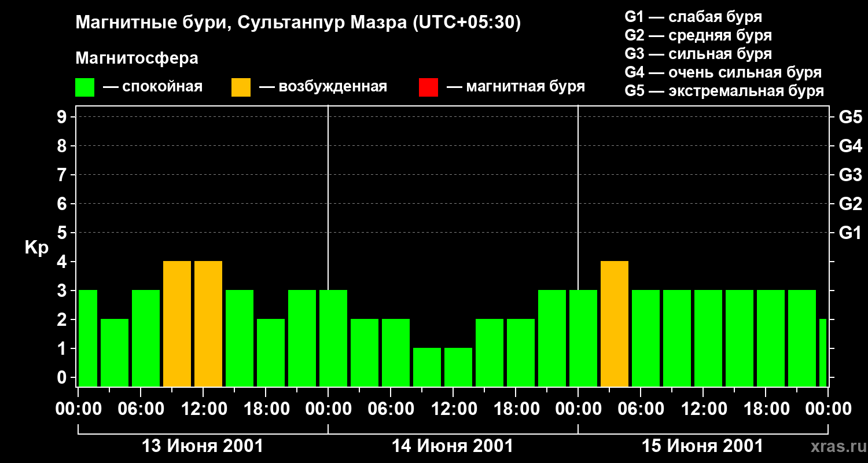Click the 'Kp' vertical axis label
Image resolution: width=868 pixels, height=463 pixels.
coord(37,248)
